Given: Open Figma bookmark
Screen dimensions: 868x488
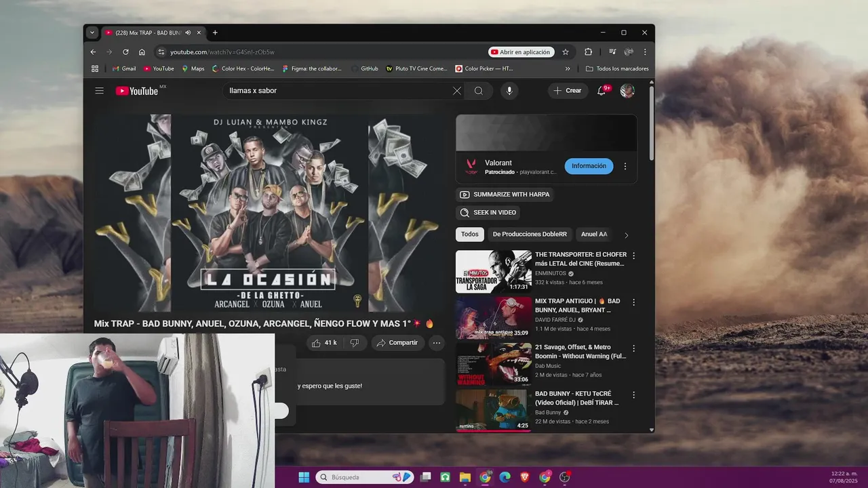Looking at the screenshot, I should coord(311,68).
